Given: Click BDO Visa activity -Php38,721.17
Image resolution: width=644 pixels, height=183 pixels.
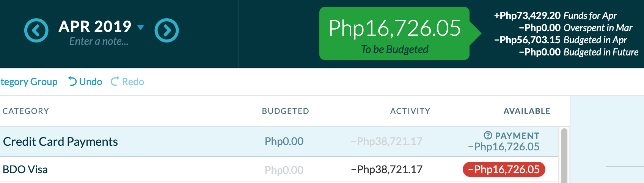Looking at the screenshot, I should click(x=386, y=169).
